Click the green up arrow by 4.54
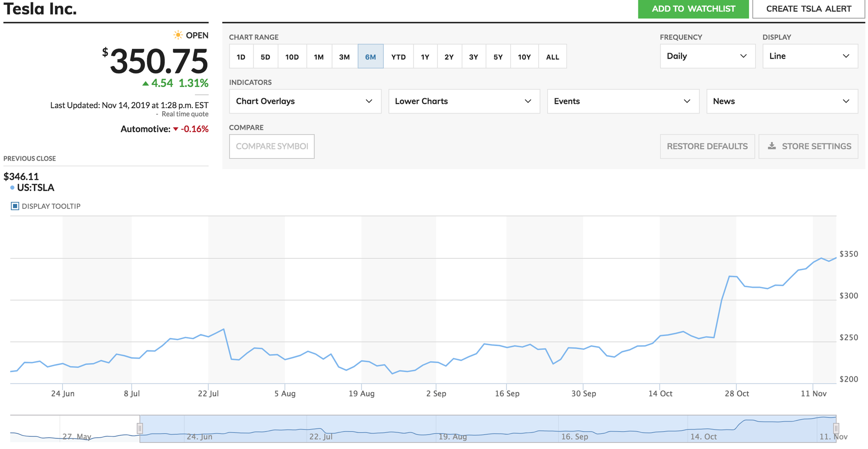Viewport: 868px width, 449px height. pos(146,83)
